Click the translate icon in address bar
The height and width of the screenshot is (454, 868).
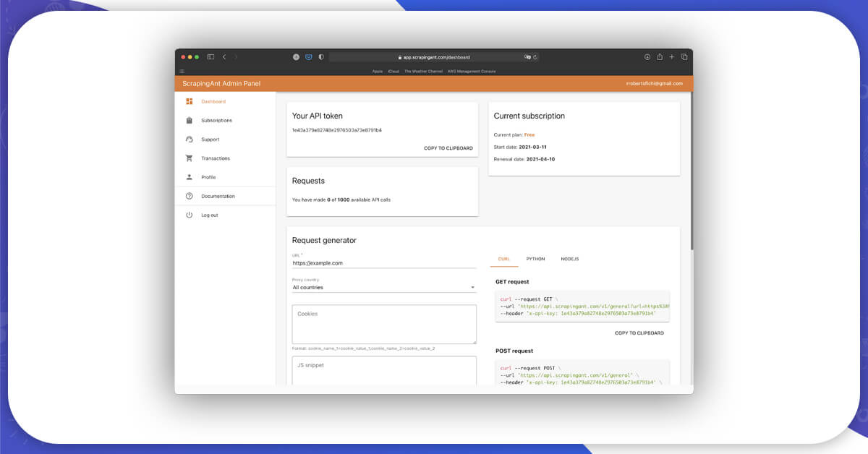(x=527, y=57)
